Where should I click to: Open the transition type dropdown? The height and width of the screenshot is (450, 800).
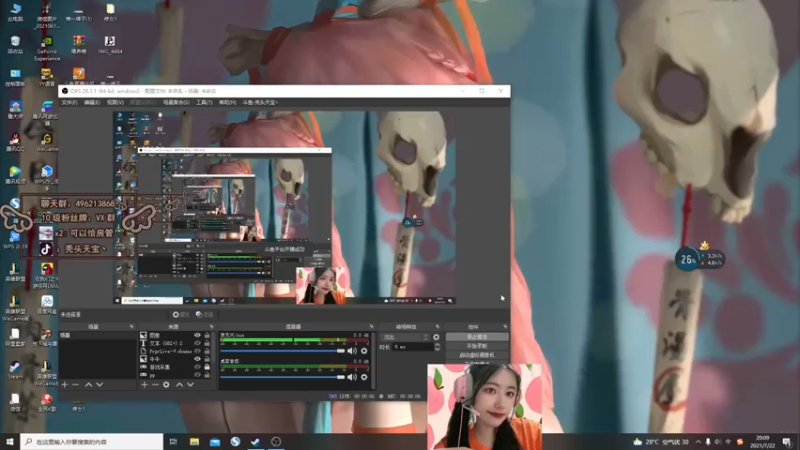point(405,337)
